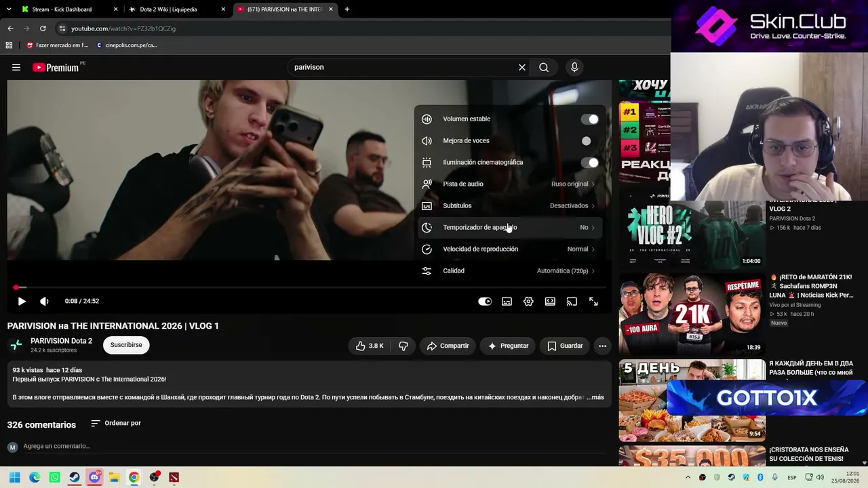The height and width of the screenshot is (488, 868).
Task: Like the video with the 3.8 K button
Action: point(370,346)
